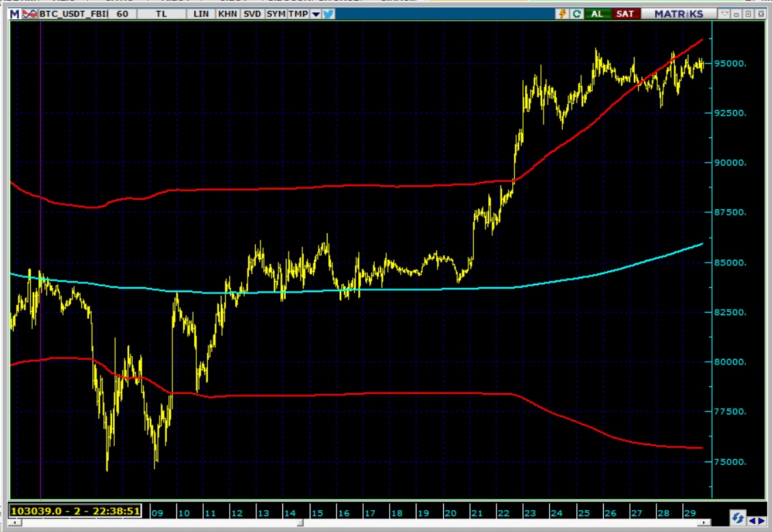The width and height of the screenshot is (772, 532).
Task: Click the BTC_USDT_FBI symbol field
Action: 72,14
